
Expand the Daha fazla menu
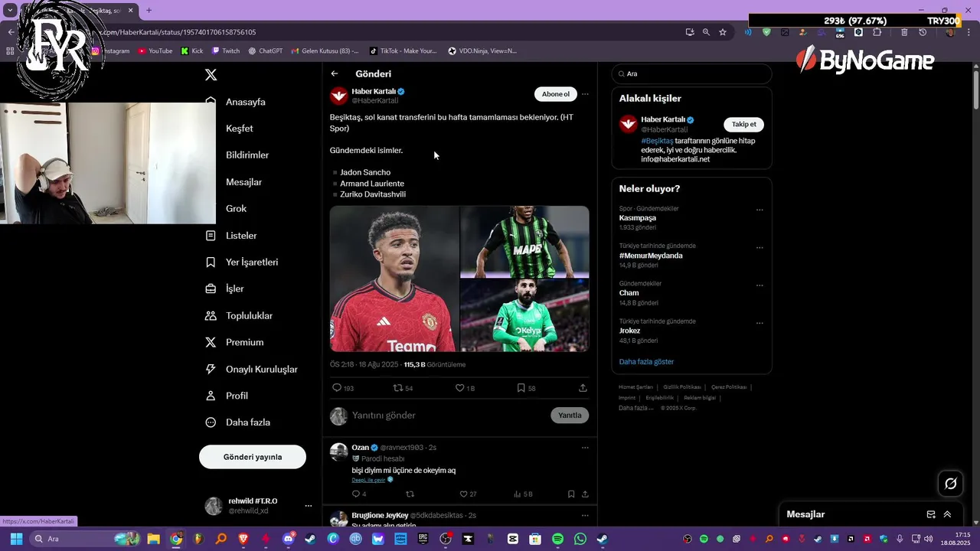pyautogui.click(x=238, y=422)
